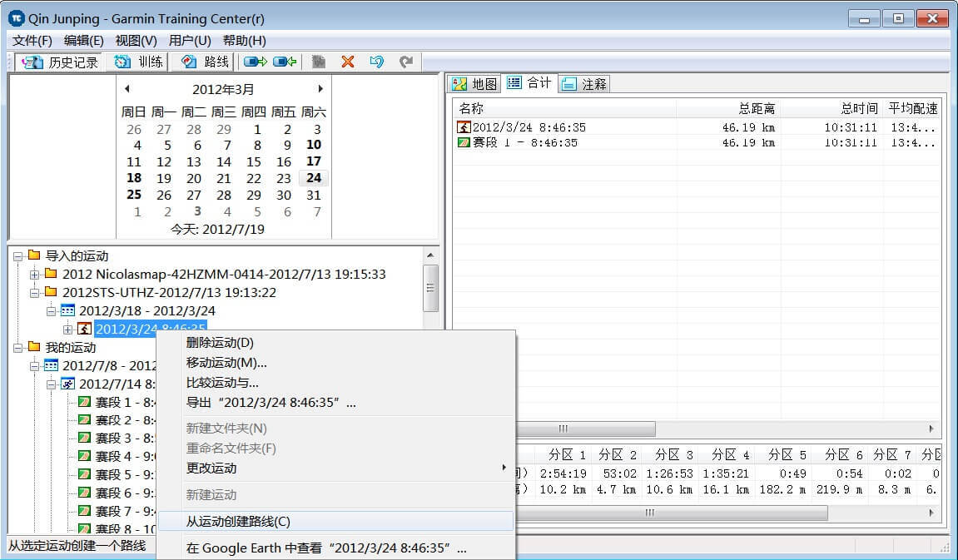Select the 2012STS-UTHZ-2012/7/13 folder

pyautogui.click(x=169, y=293)
